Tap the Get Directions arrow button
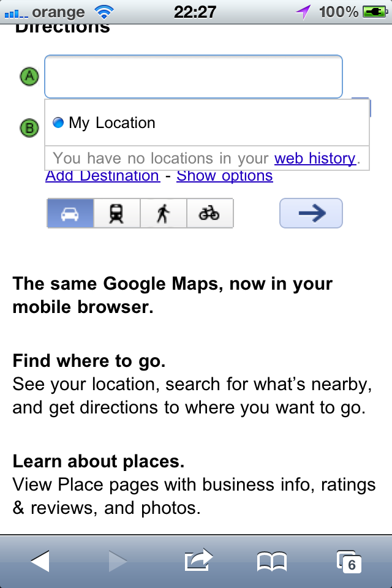392x588 pixels. 311,213
